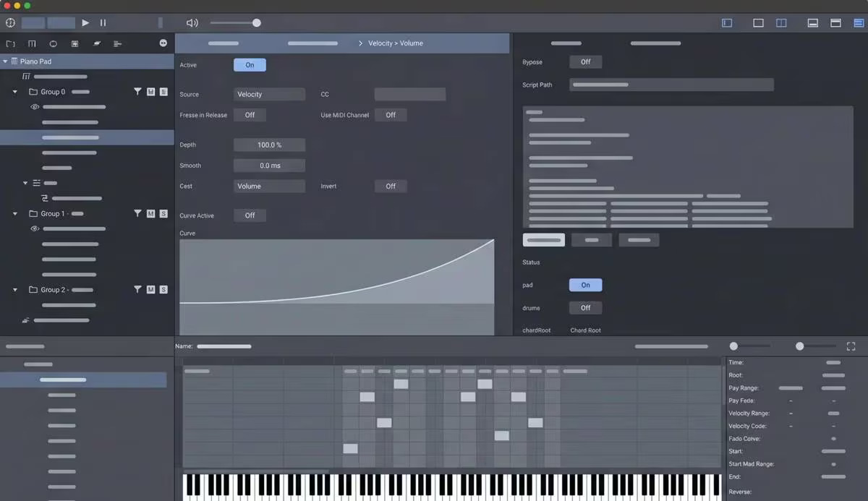Click the aligned-lines list icon in sidebar toolbar

tap(118, 43)
